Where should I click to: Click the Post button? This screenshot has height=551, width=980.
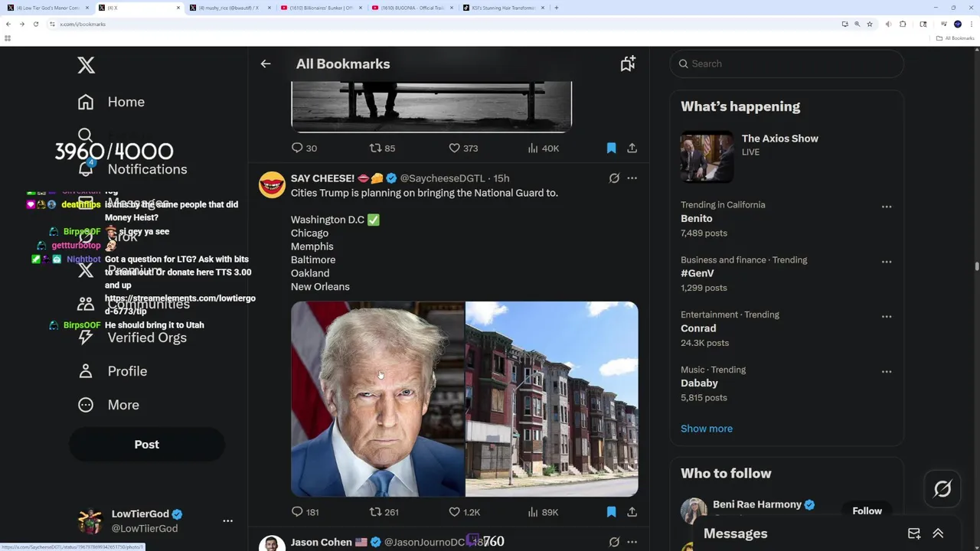click(147, 445)
